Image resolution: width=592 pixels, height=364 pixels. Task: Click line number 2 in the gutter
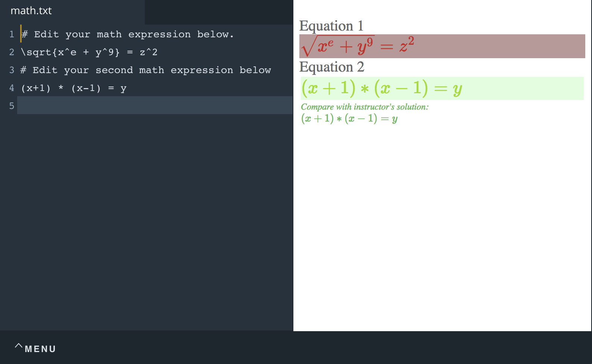click(12, 52)
